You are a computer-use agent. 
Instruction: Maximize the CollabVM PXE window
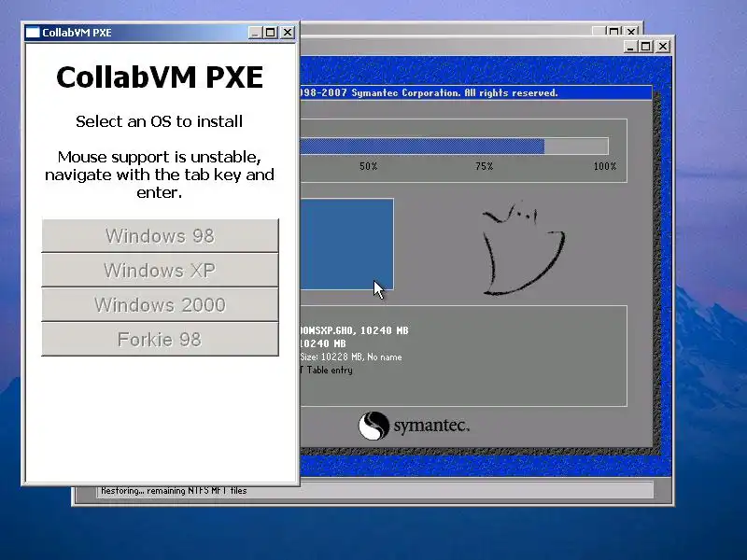[271, 33]
